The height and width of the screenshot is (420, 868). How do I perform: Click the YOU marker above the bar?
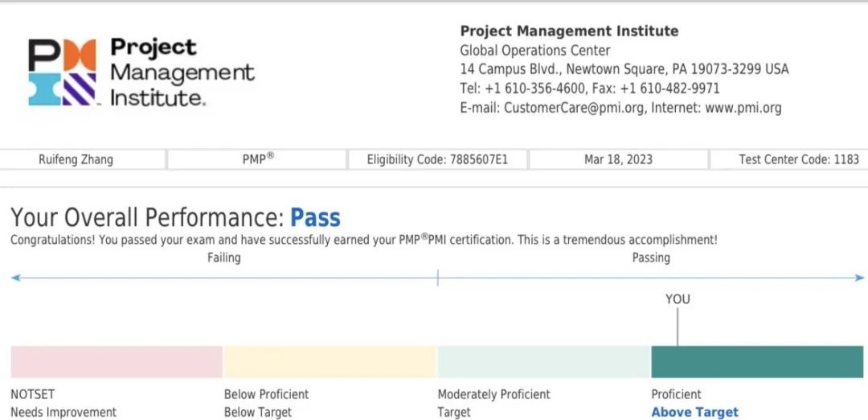678,299
